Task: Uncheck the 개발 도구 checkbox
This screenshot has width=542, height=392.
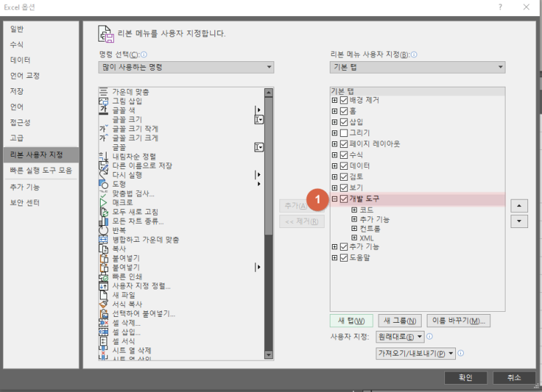Action: tap(344, 199)
